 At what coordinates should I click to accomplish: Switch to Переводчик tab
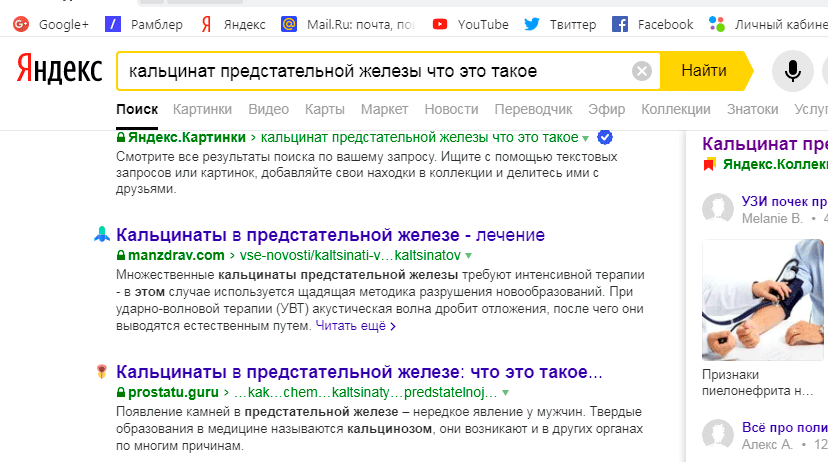pos(533,109)
